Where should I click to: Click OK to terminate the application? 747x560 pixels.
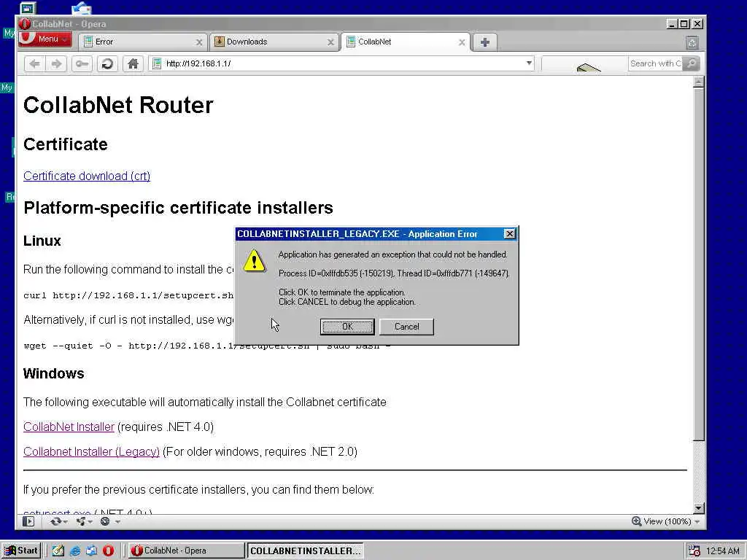click(347, 327)
